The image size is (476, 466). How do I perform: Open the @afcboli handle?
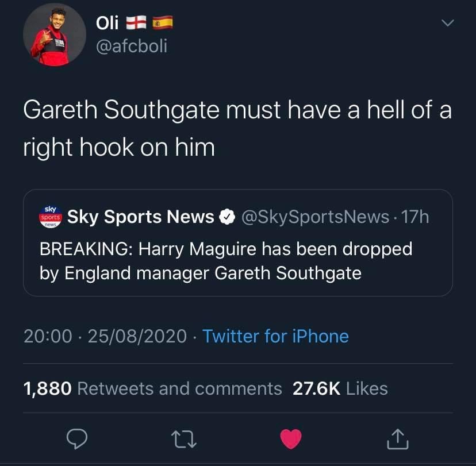(x=132, y=46)
